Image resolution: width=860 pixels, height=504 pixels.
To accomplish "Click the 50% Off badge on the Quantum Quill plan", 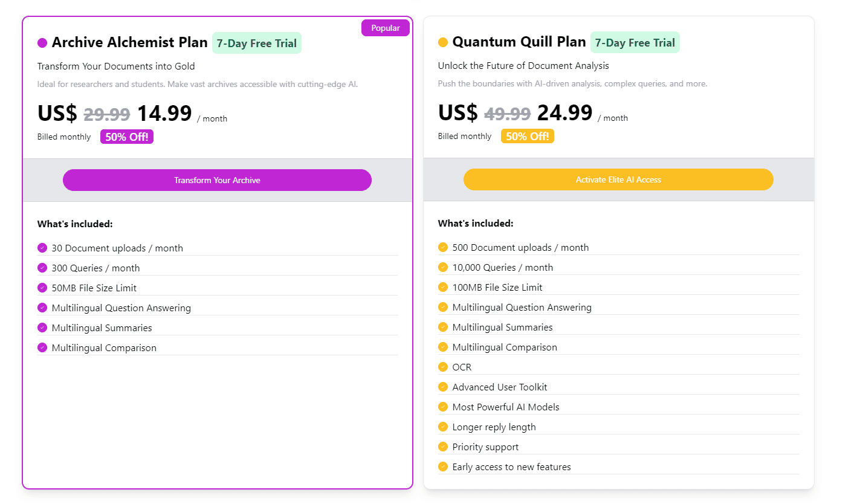I will click(x=527, y=136).
